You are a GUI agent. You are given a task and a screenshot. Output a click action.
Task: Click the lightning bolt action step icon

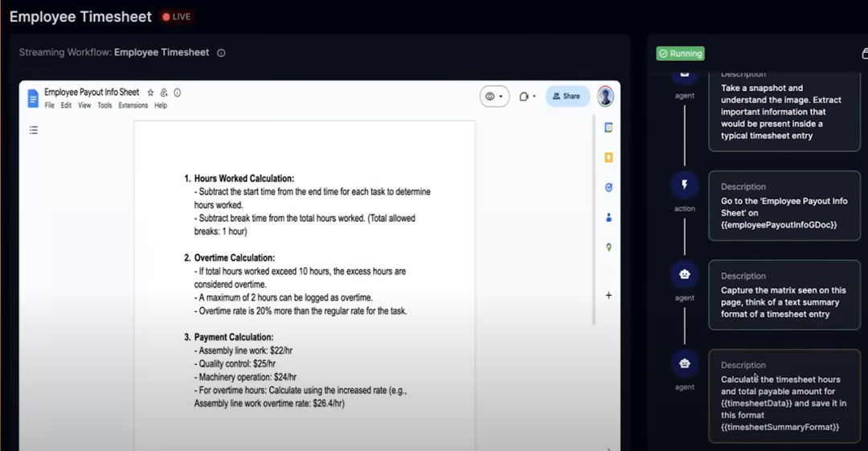684,185
